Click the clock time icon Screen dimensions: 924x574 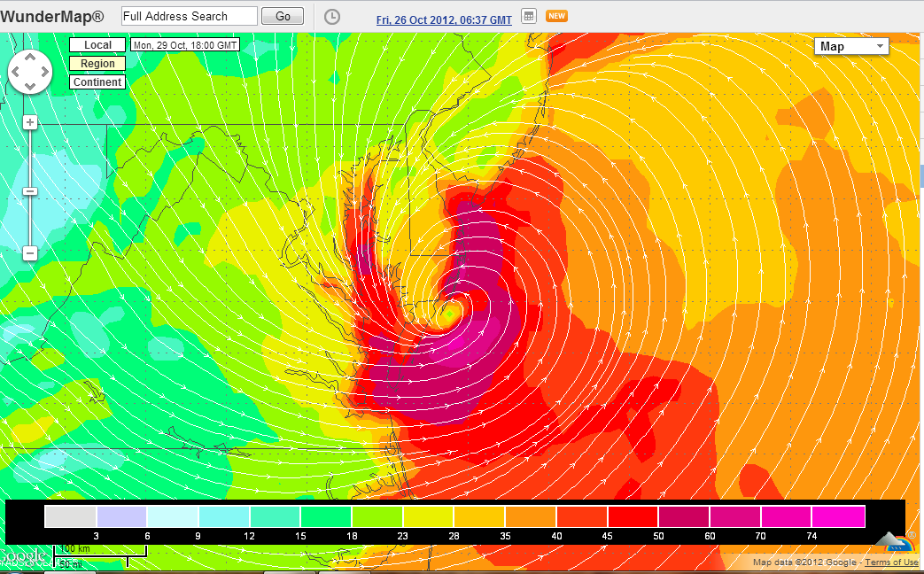pos(332,17)
